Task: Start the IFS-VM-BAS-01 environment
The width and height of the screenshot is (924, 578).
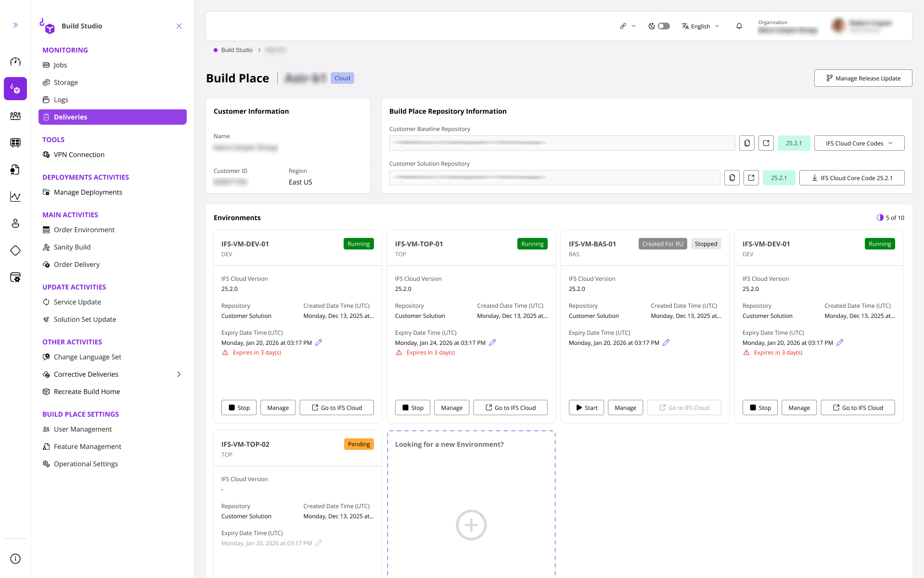Action: 586,407
